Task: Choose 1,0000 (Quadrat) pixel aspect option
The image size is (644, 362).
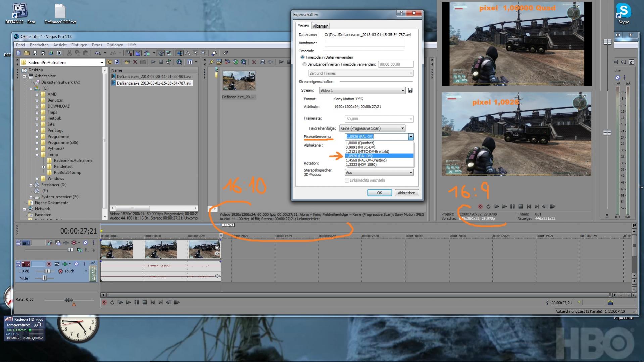Action: (x=379, y=143)
